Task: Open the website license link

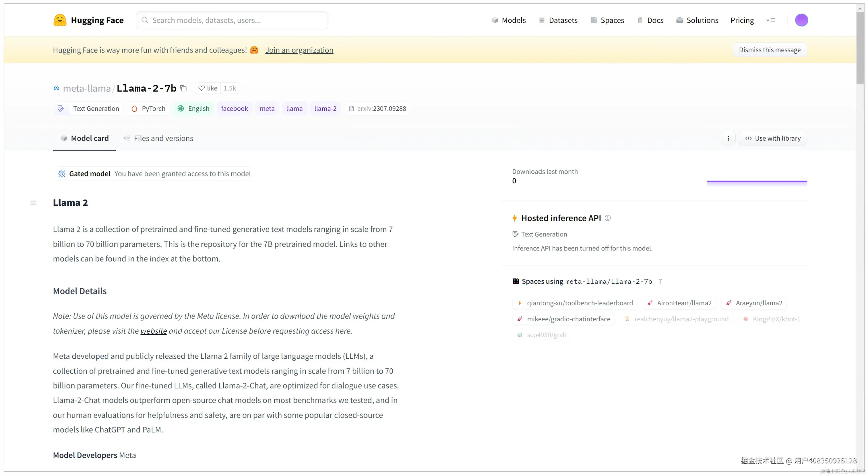Action: (154, 331)
